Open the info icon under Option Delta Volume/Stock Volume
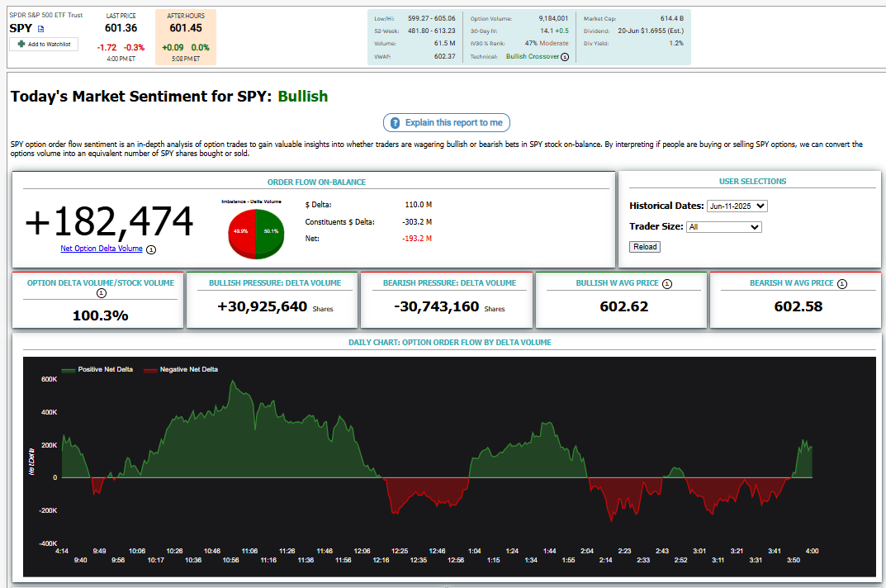Image resolution: width=886 pixels, height=588 pixels. pyautogui.click(x=101, y=293)
